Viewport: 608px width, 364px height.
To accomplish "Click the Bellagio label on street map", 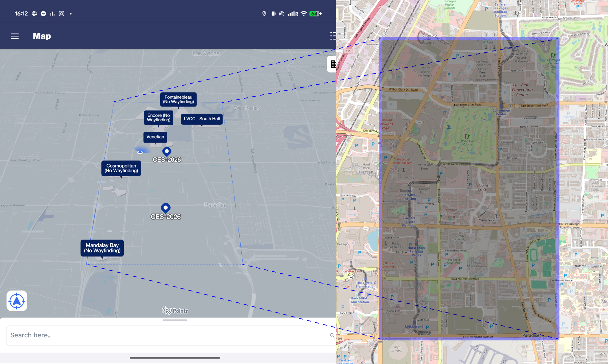I will [343, 244].
